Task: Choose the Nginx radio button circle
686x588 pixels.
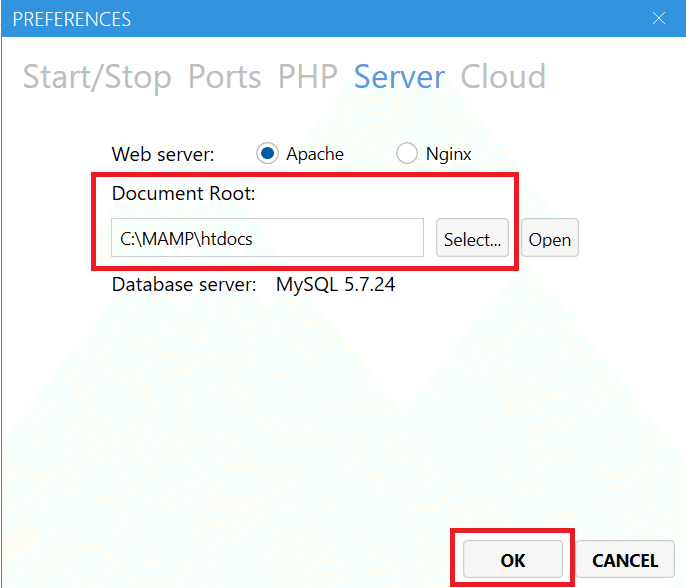Action: tap(407, 154)
